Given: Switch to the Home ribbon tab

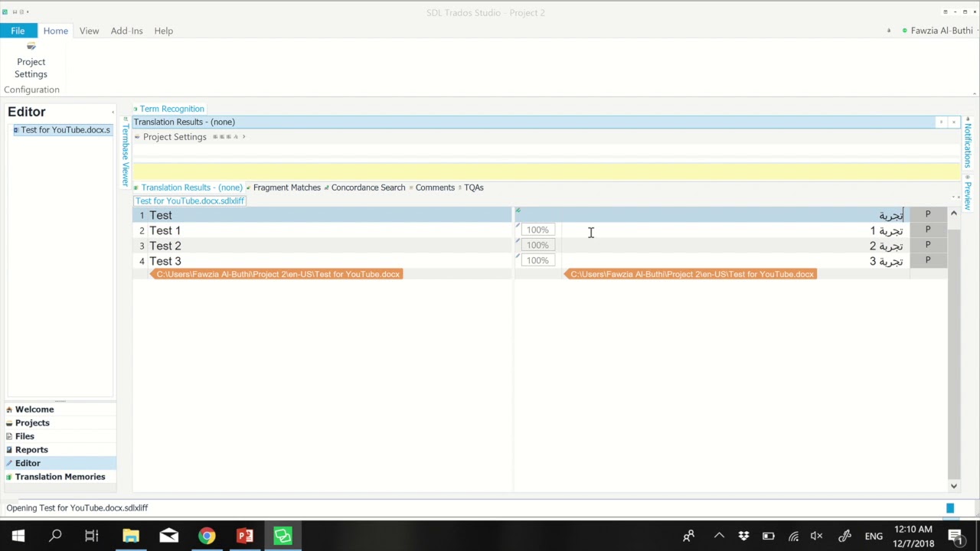Looking at the screenshot, I should pyautogui.click(x=56, y=31).
